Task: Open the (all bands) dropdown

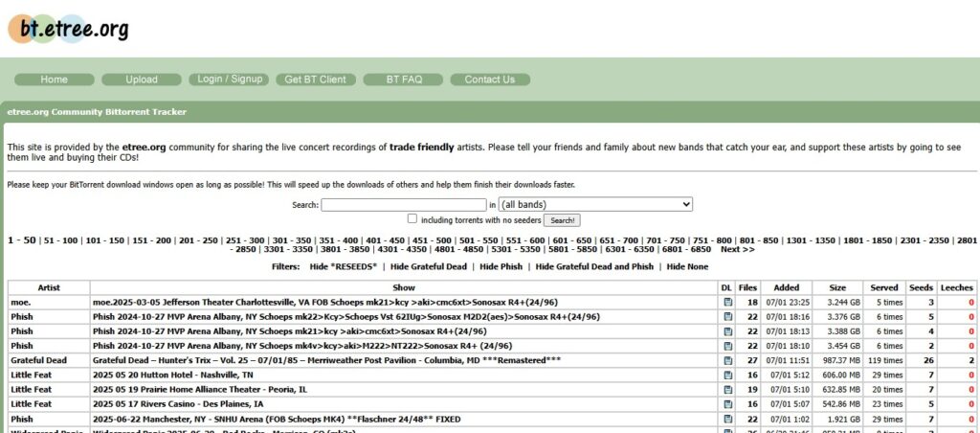Action: pyautogui.click(x=595, y=205)
